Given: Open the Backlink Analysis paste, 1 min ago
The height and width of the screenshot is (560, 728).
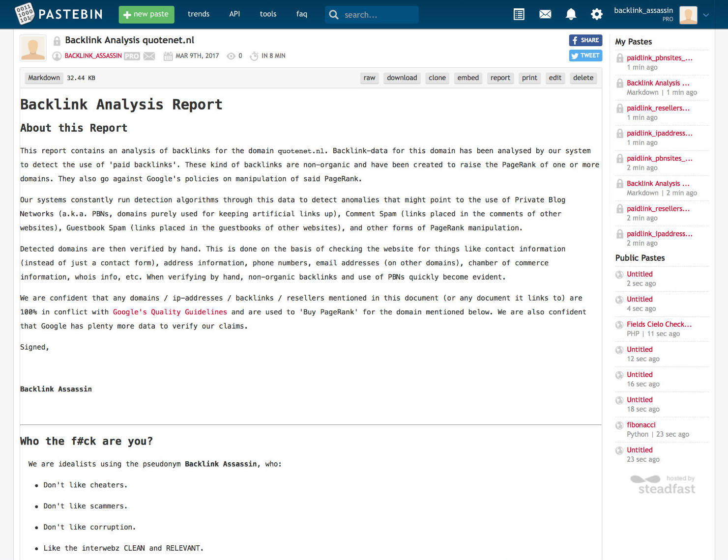Looking at the screenshot, I should (658, 83).
